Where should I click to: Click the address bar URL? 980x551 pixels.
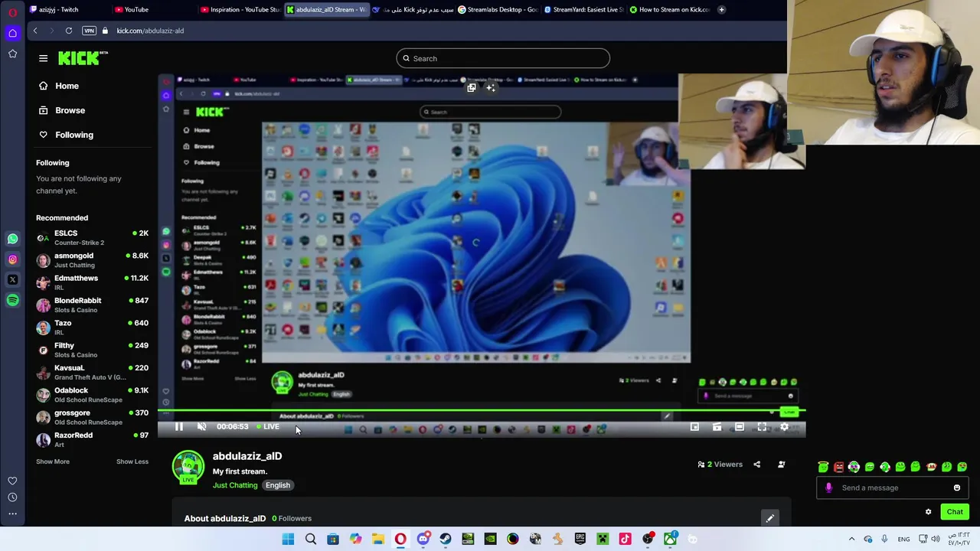click(150, 31)
